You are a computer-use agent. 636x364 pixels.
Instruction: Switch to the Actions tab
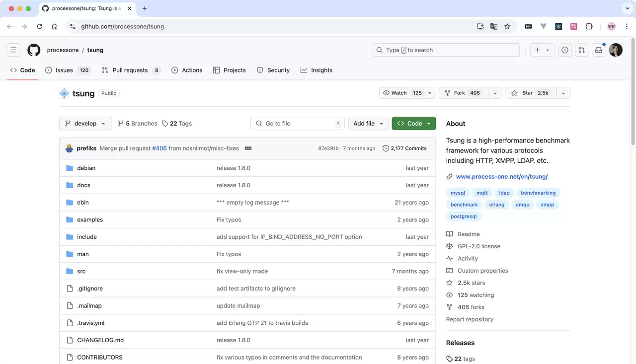pyautogui.click(x=187, y=70)
